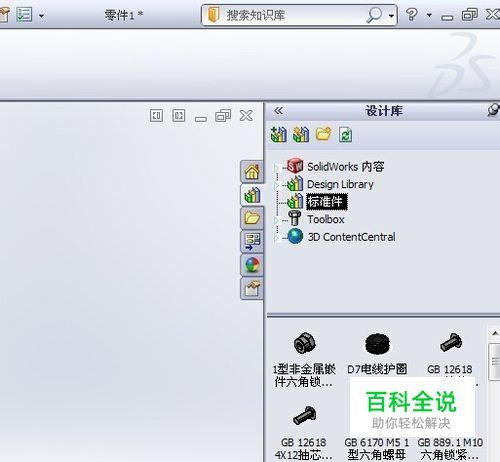Tile document windows with the right arrow icon
The image size is (500, 462).
click(179, 116)
